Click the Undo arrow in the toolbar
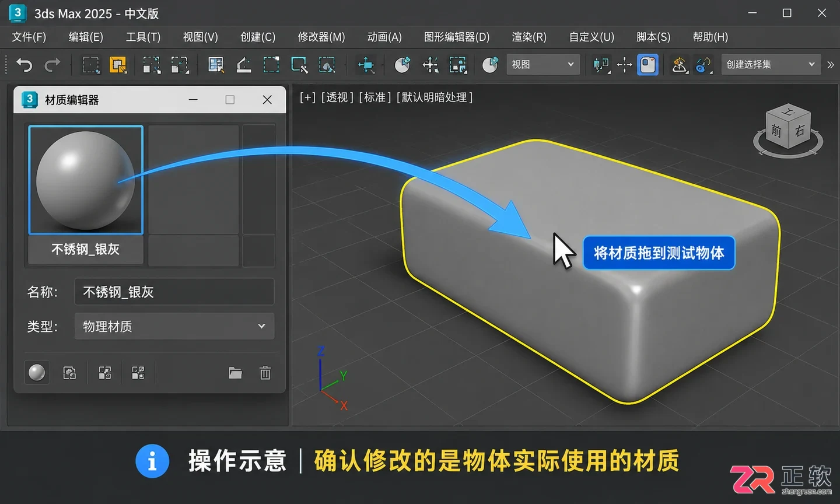840x504 pixels. click(x=24, y=65)
